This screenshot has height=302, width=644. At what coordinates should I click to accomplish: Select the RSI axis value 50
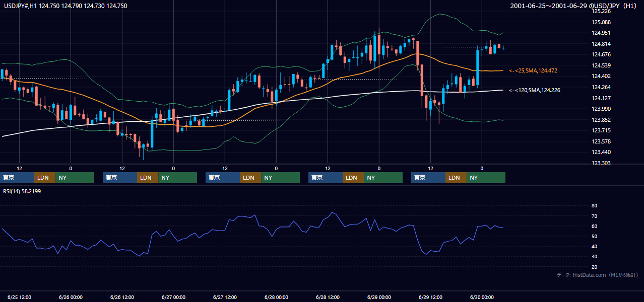coord(594,236)
